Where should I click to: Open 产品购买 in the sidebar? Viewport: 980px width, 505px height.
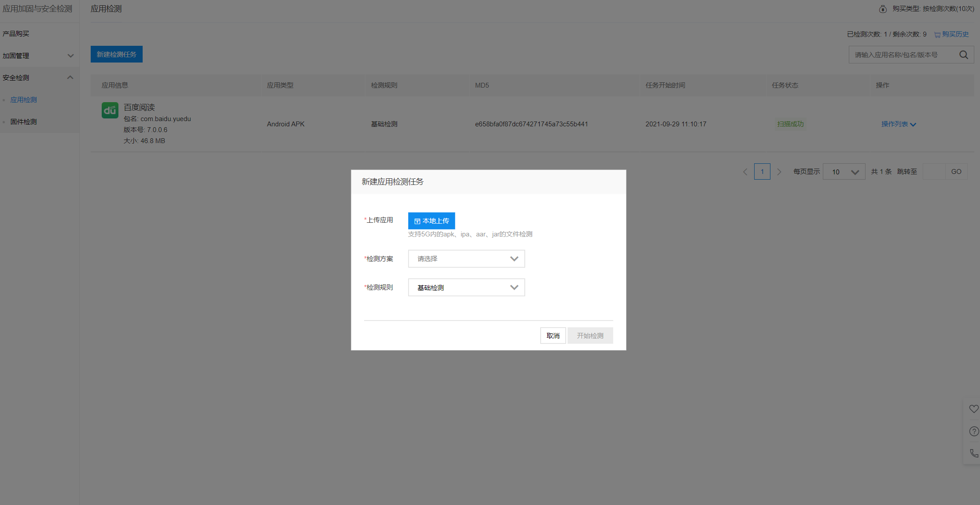(16, 33)
